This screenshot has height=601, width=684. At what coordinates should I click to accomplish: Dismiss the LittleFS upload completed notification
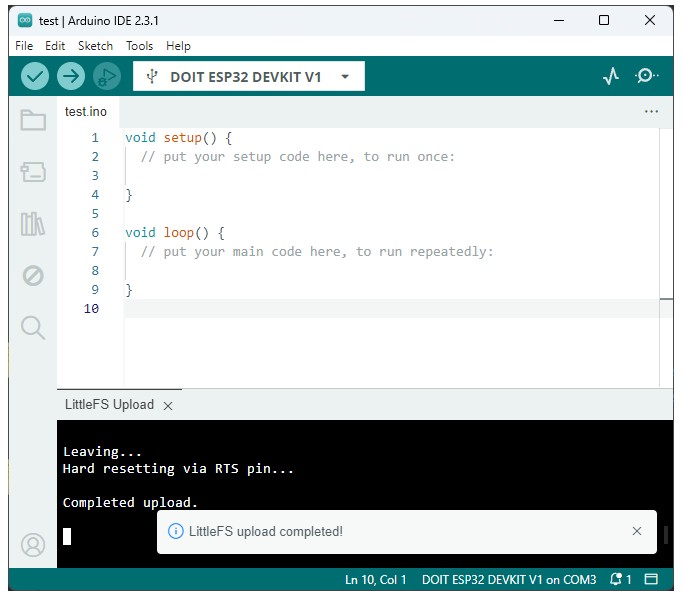click(x=637, y=531)
